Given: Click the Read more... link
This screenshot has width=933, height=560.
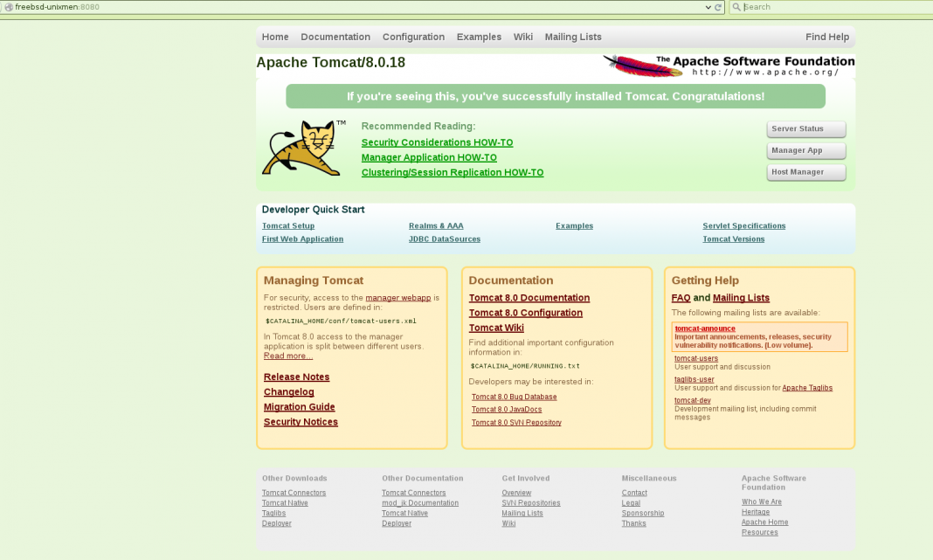Looking at the screenshot, I should pyautogui.click(x=288, y=356).
